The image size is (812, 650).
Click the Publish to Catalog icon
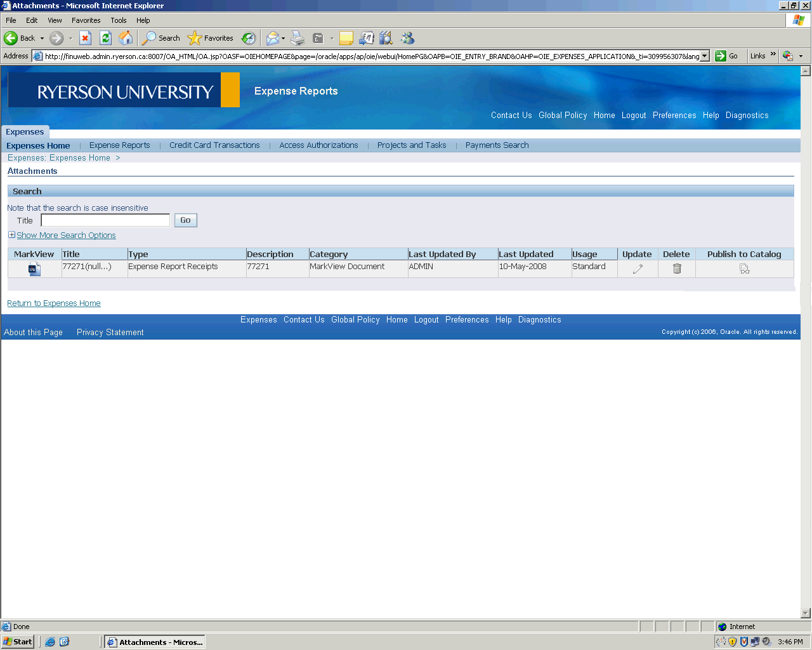coord(744,269)
